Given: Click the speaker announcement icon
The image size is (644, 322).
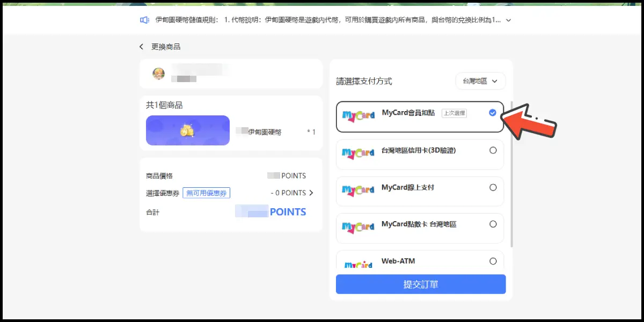Looking at the screenshot, I should pos(144,20).
